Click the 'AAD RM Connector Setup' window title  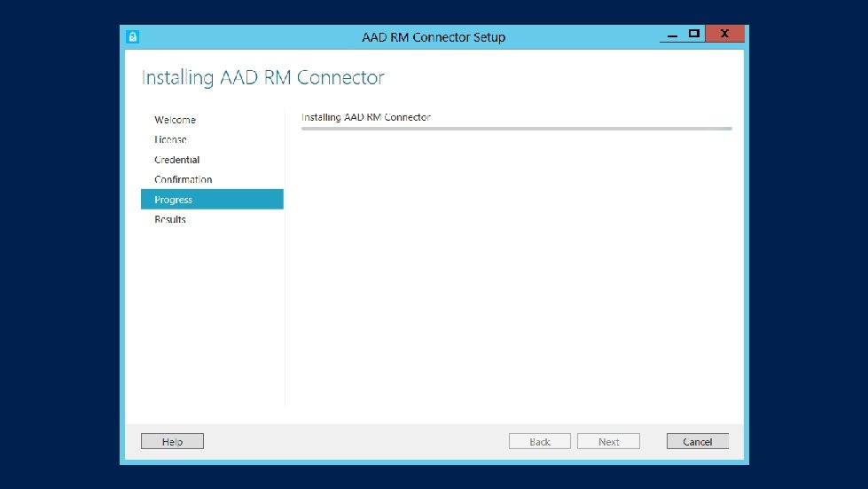point(434,37)
